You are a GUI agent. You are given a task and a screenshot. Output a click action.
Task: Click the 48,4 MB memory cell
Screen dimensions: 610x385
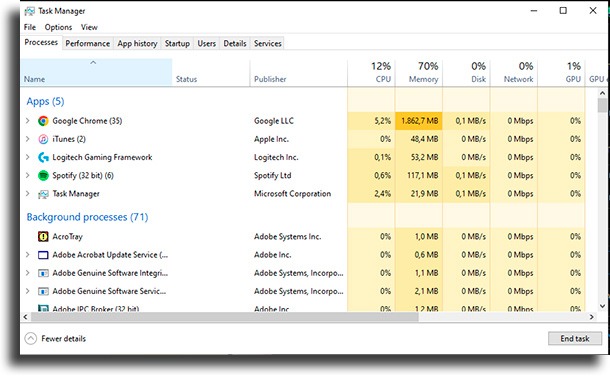(419, 139)
